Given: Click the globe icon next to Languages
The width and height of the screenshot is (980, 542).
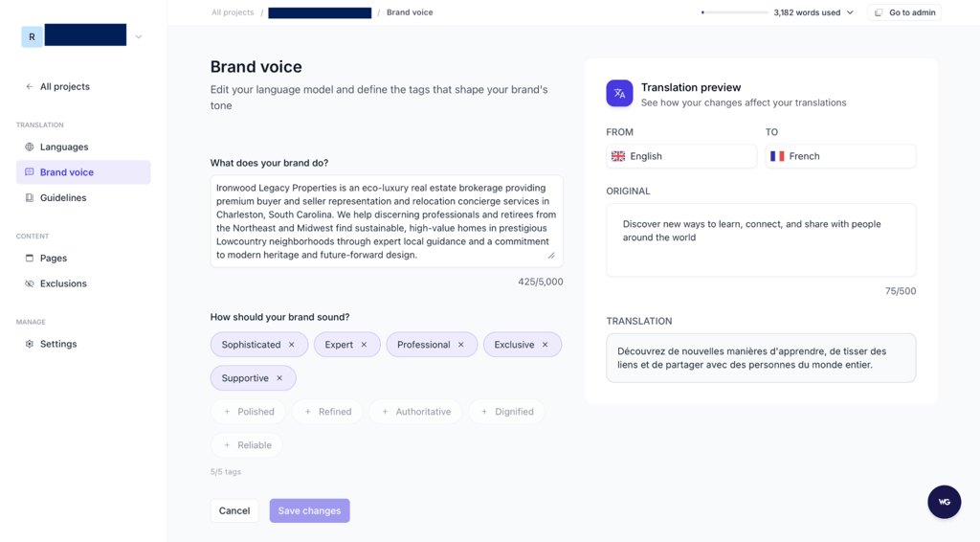Looking at the screenshot, I should tap(30, 147).
